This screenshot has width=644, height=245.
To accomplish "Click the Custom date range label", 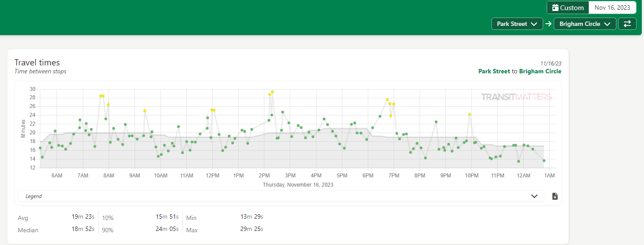I will pyautogui.click(x=572, y=7).
